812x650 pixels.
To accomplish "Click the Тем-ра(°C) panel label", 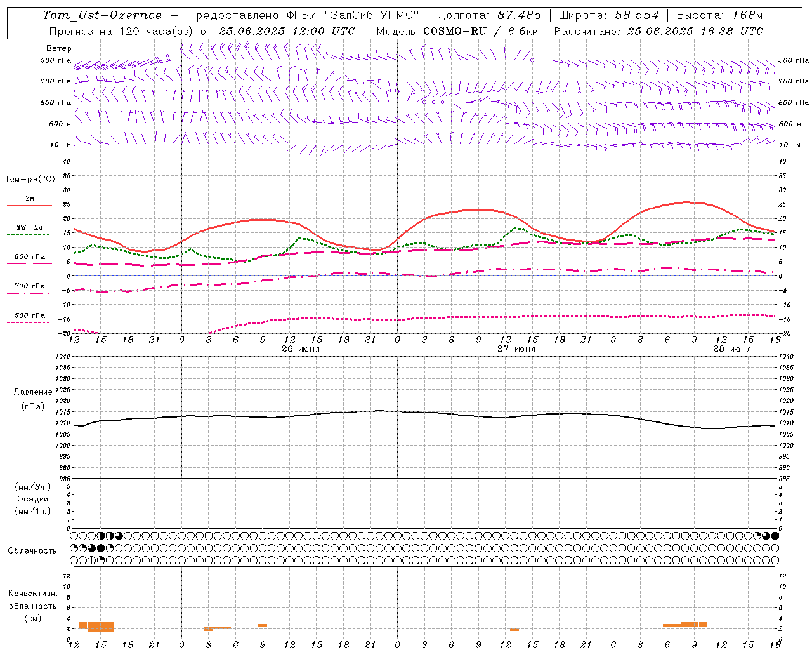I will tap(30, 180).
